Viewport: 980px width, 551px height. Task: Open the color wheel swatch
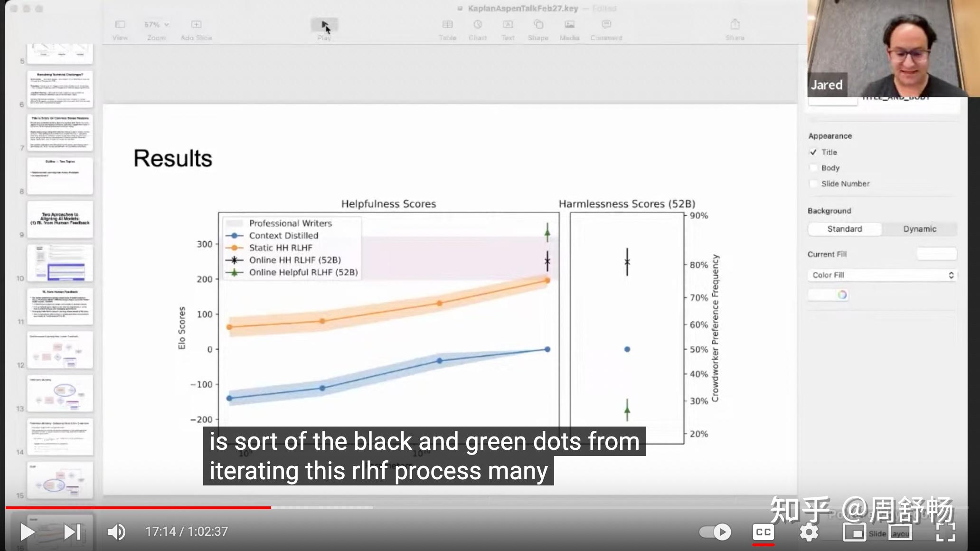click(x=842, y=295)
